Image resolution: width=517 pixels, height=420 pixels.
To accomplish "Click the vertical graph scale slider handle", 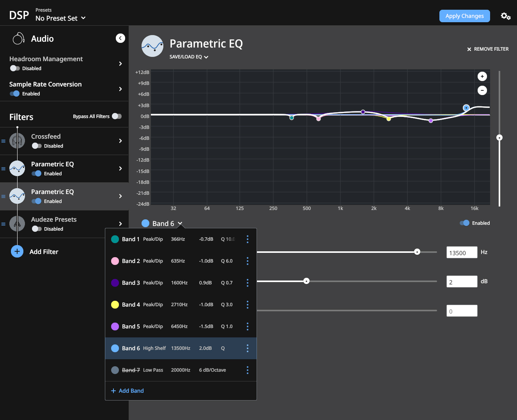I will coord(499,138).
